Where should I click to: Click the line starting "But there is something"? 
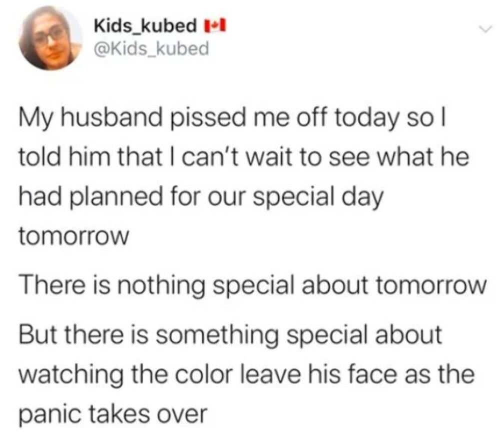(230, 335)
